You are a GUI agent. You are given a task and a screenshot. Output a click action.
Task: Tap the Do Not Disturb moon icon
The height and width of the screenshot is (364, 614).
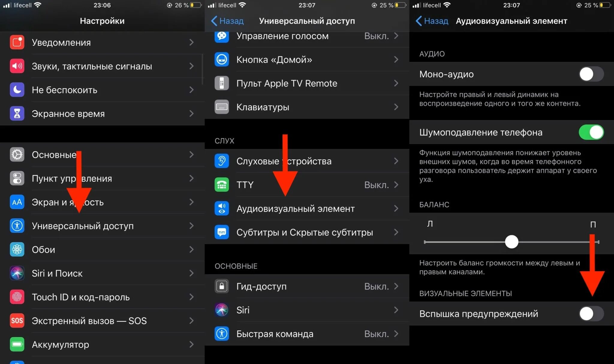click(17, 90)
